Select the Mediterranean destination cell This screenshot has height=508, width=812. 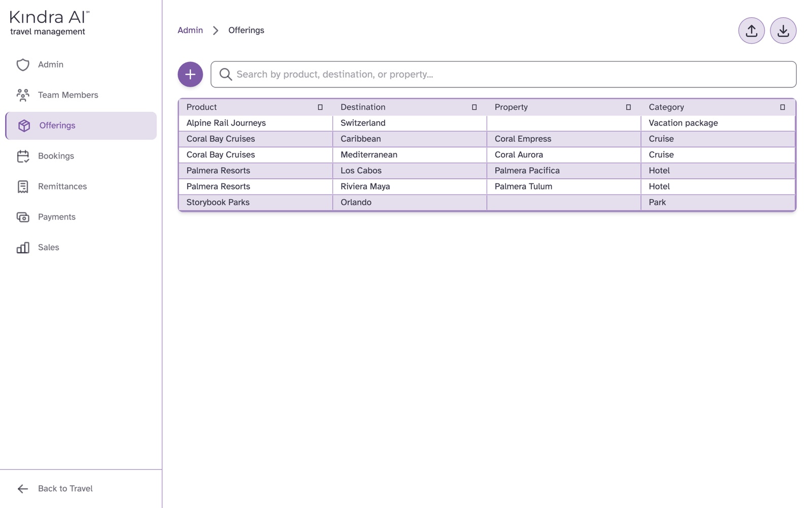pos(410,154)
